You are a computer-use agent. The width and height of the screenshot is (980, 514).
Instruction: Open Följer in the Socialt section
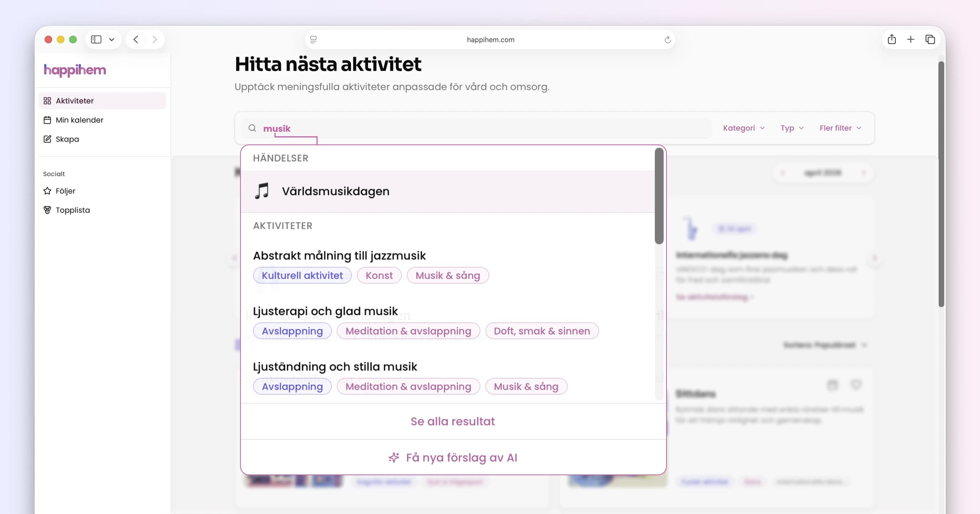click(x=66, y=190)
